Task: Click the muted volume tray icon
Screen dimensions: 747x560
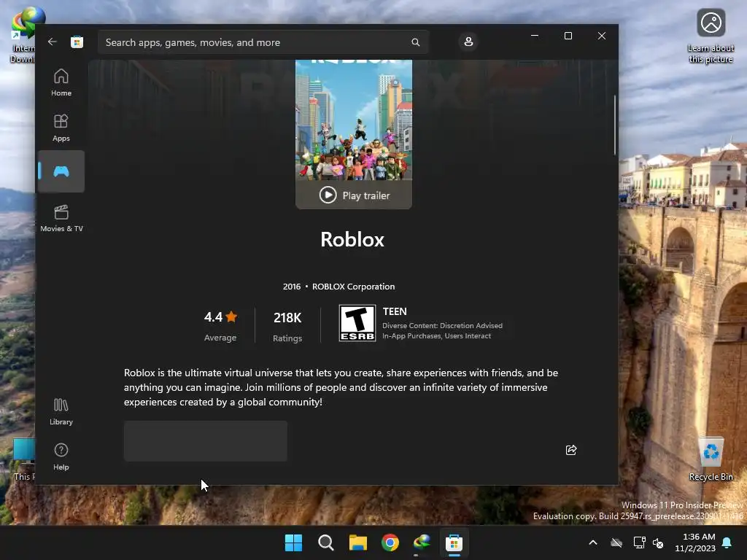Action: coord(658,542)
